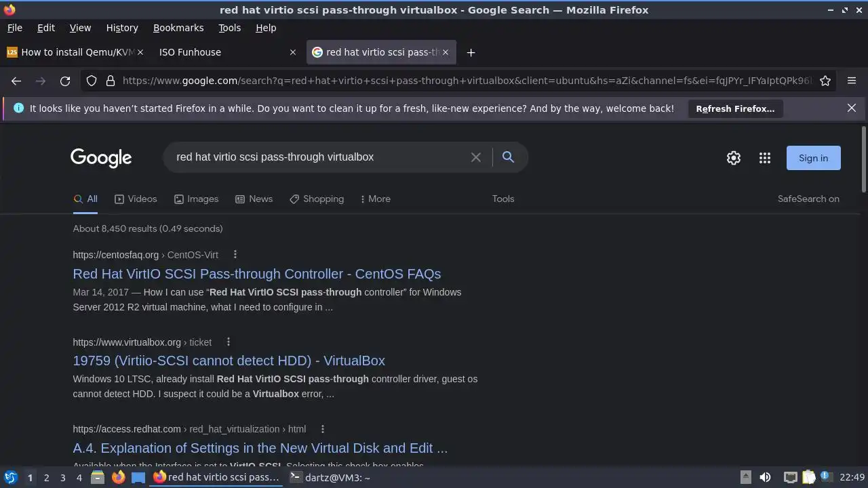Image resolution: width=868 pixels, height=488 pixels.
Task: Open the A.4. Explanation of Settings link
Action: click(x=260, y=448)
